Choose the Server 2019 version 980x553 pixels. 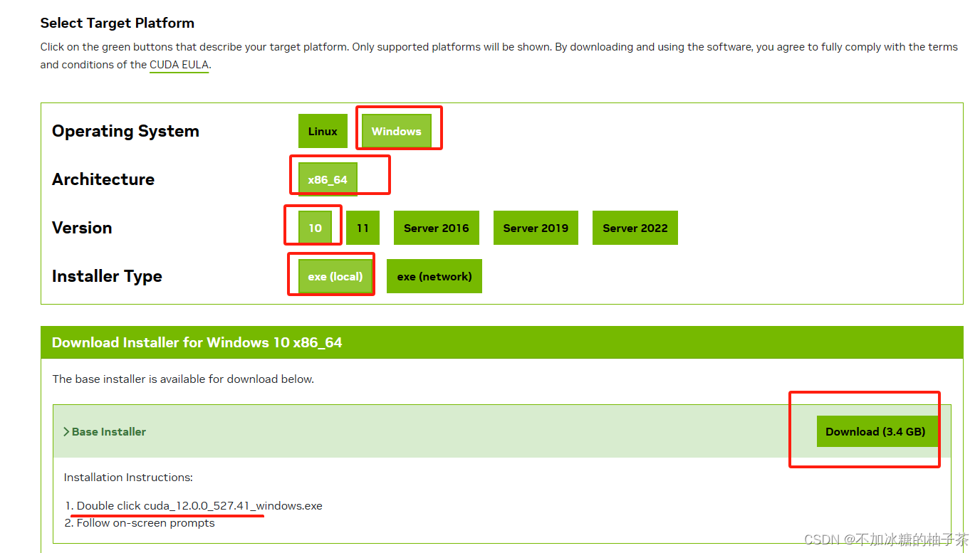pos(536,228)
